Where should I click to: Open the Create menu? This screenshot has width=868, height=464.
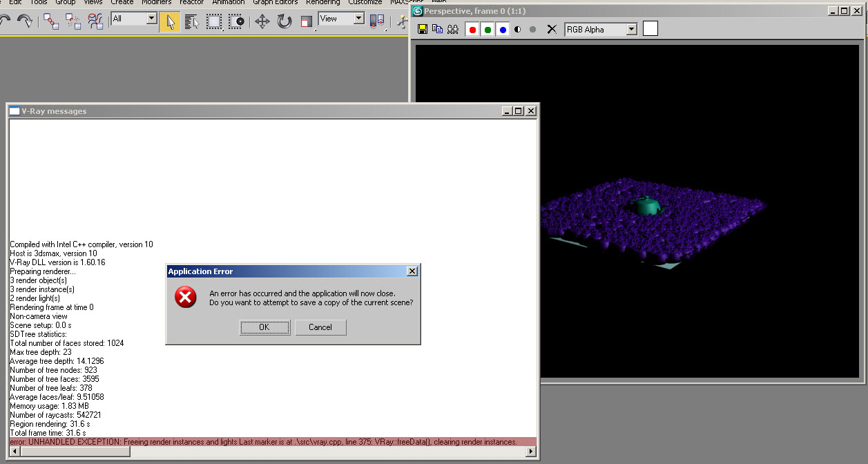click(x=122, y=2)
